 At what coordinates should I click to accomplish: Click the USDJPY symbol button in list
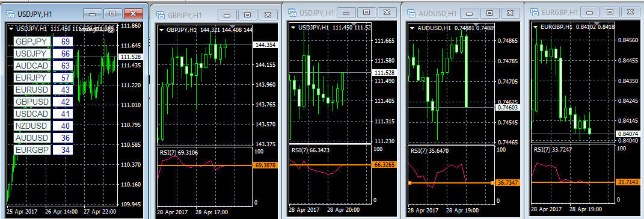pos(32,54)
